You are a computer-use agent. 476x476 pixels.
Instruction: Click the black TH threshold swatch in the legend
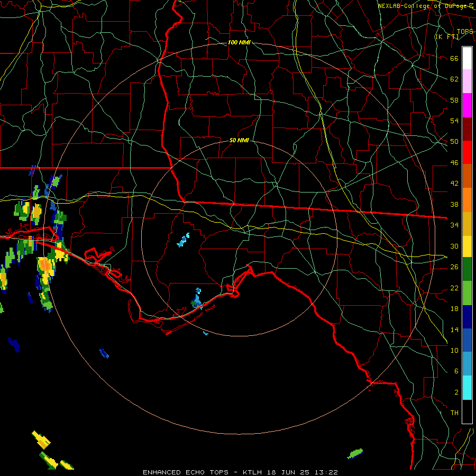point(467,411)
